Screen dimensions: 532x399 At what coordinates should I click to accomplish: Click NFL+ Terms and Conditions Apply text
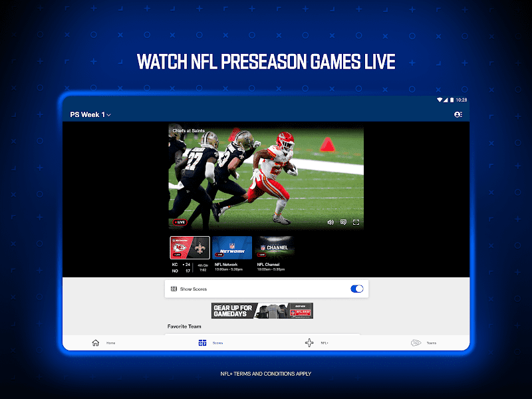[265, 374]
